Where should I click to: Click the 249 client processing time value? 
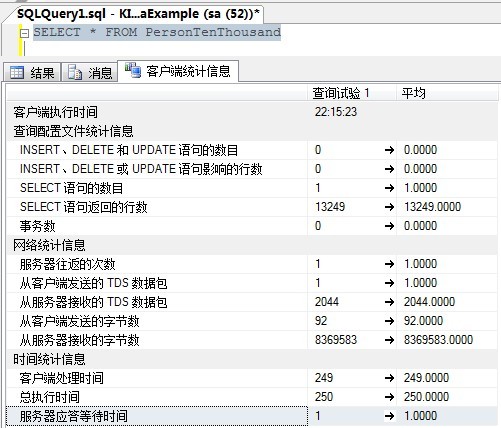[x=324, y=378]
